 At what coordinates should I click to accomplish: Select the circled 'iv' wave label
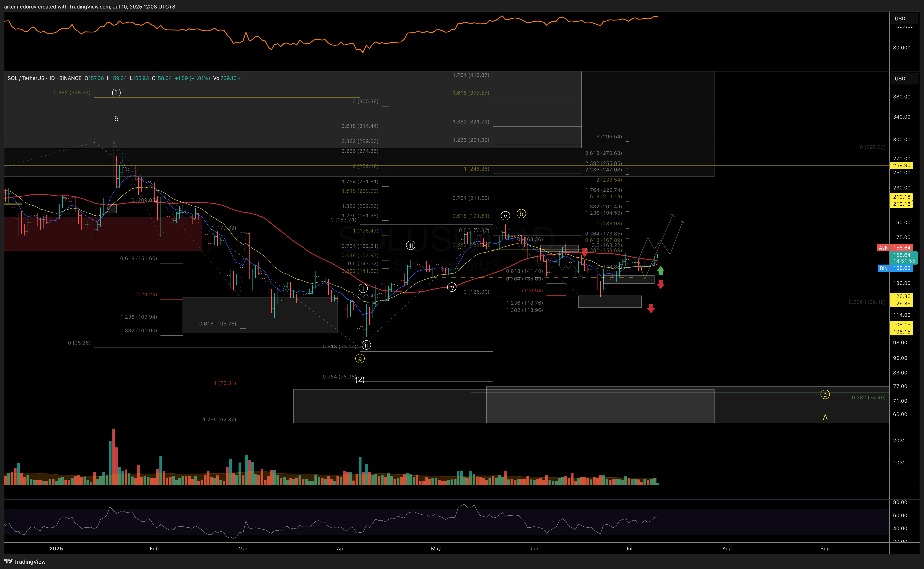(451, 287)
